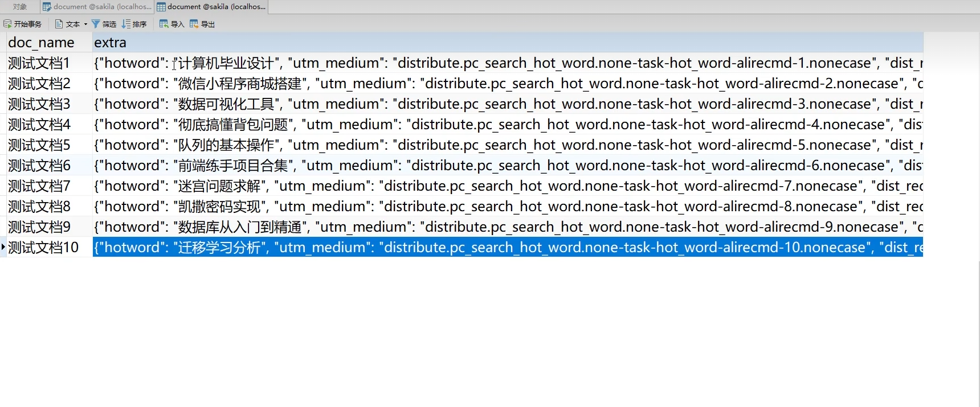Click the extra cell containing 前端练手项目合集

(508, 166)
